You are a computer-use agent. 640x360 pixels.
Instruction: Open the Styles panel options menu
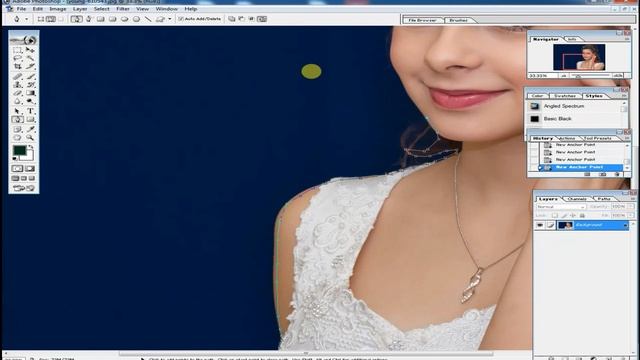(x=624, y=96)
